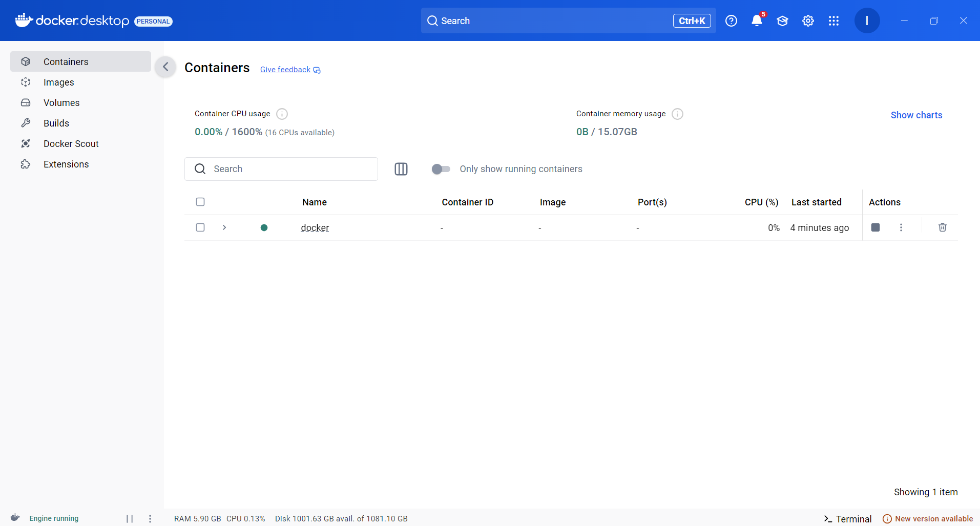
Task: Open the docker row more actions menu
Action: tap(901, 227)
